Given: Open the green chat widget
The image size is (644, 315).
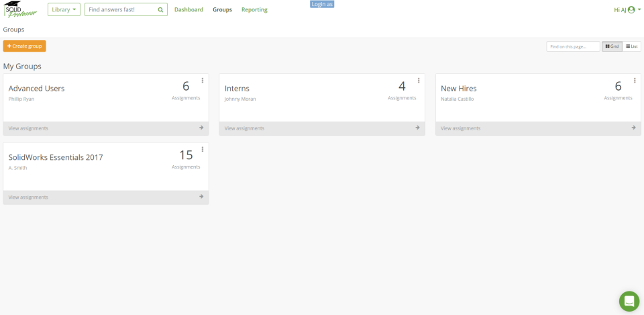Looking at the screenshot, I should pos(629,302).
